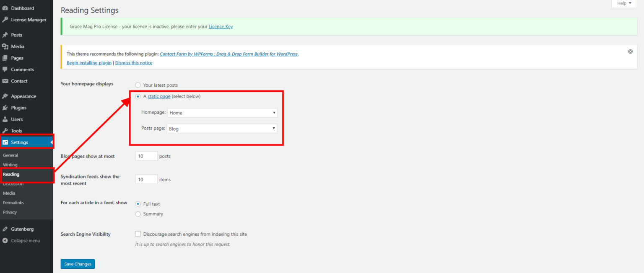Click the Comments bubble icon
644x273 pixels.
click(5, 70)
